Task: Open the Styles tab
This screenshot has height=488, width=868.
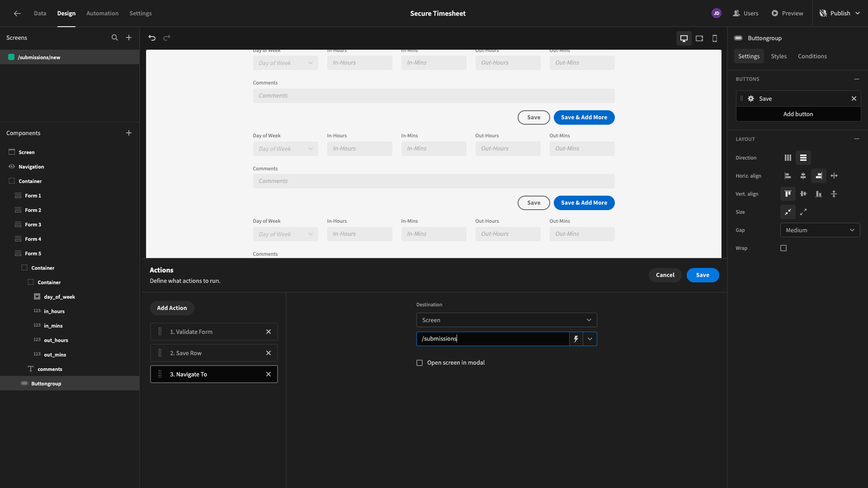Action: pyautogui.click(x=778, y=56)
